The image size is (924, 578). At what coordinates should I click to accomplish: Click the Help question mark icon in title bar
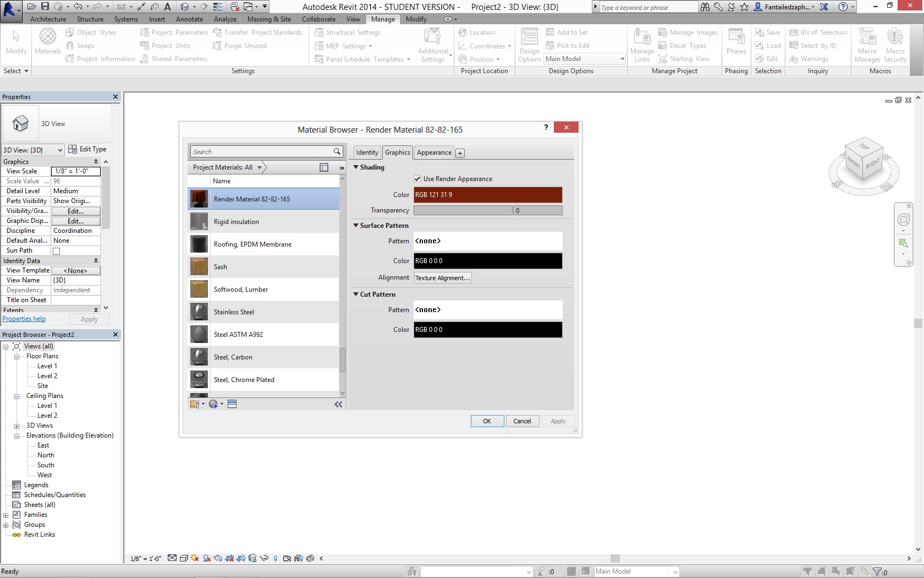tap(843, 7)
